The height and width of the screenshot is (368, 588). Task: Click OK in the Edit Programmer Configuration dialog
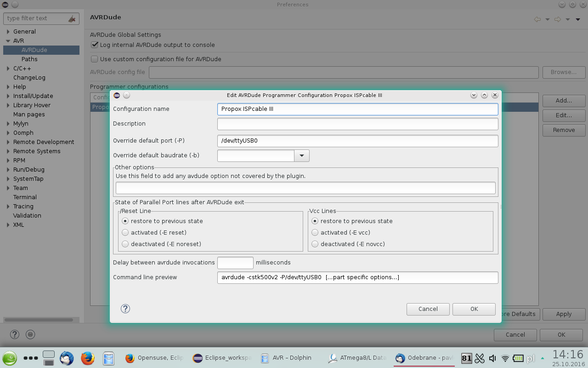(x=474, y=309)
